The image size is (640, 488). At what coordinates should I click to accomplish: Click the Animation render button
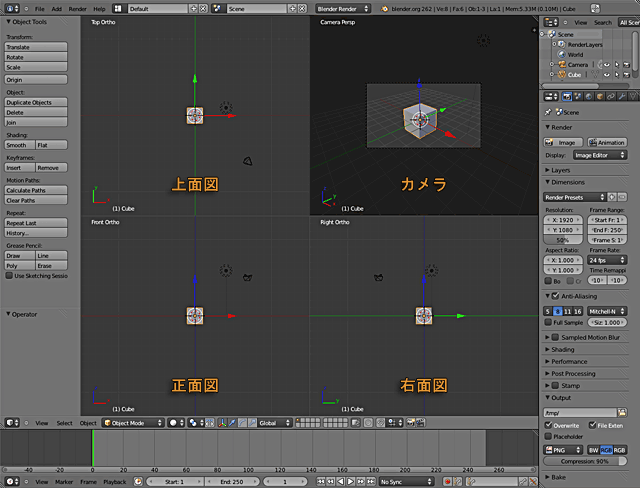[606, 142]
